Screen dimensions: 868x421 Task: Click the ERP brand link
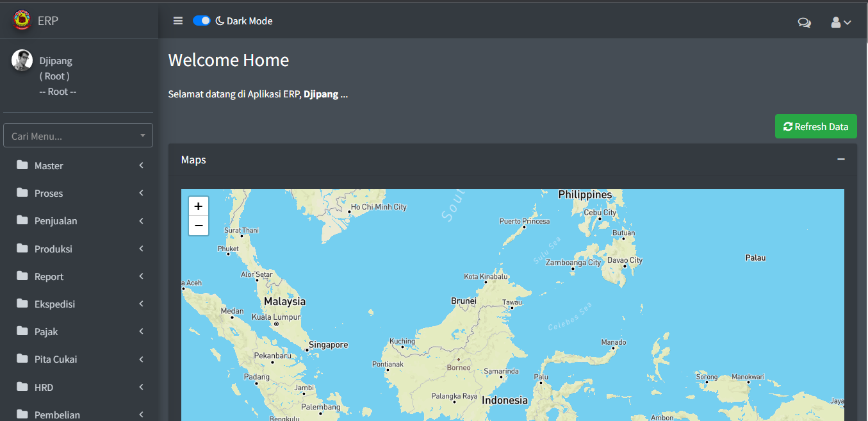coord(48,21)
